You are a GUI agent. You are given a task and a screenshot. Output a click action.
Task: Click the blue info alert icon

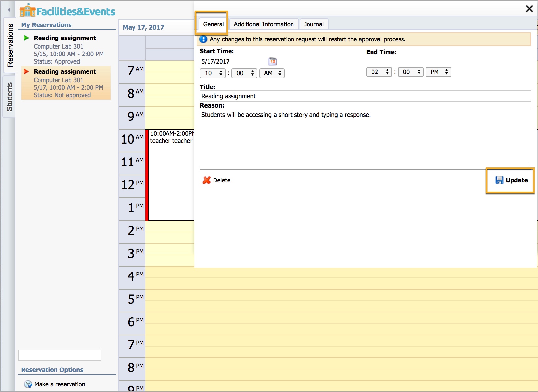pyautogui.click(x=203, y=39)
